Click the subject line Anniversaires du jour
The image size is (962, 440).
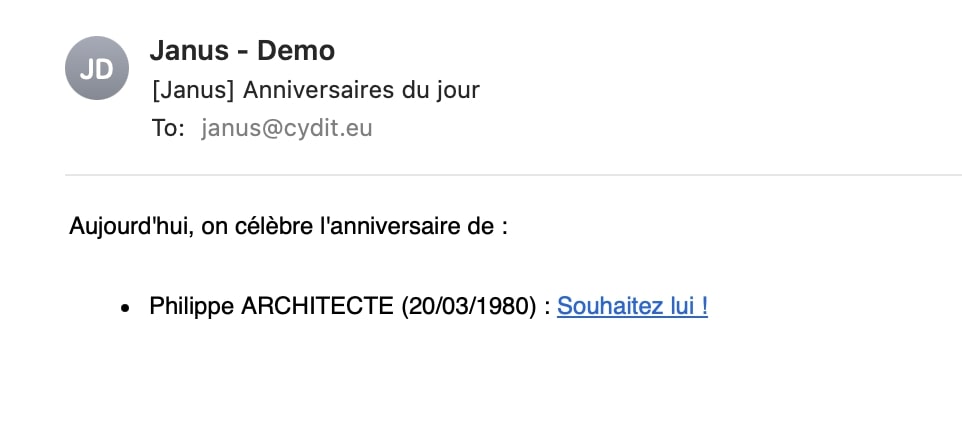tap(316, 90)
